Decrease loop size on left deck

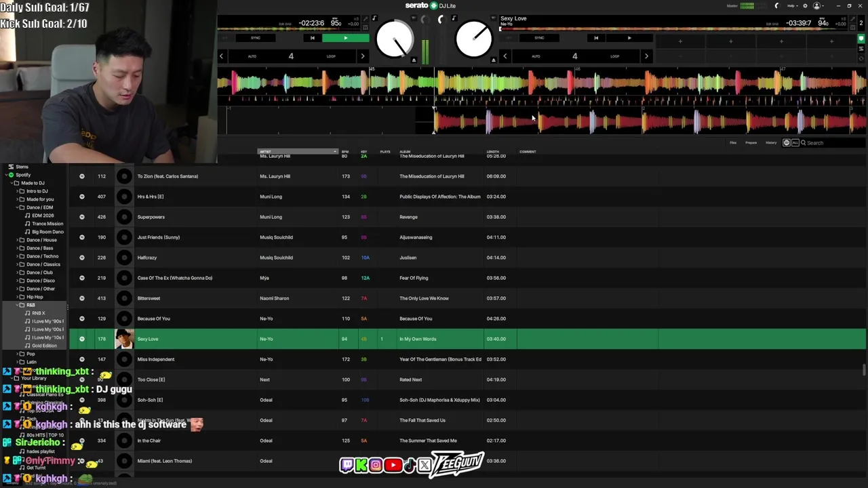(x=221, y=56)
